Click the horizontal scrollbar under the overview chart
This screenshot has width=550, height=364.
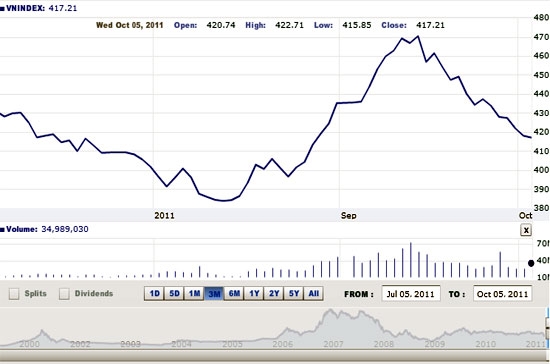[x=272, y=355]
